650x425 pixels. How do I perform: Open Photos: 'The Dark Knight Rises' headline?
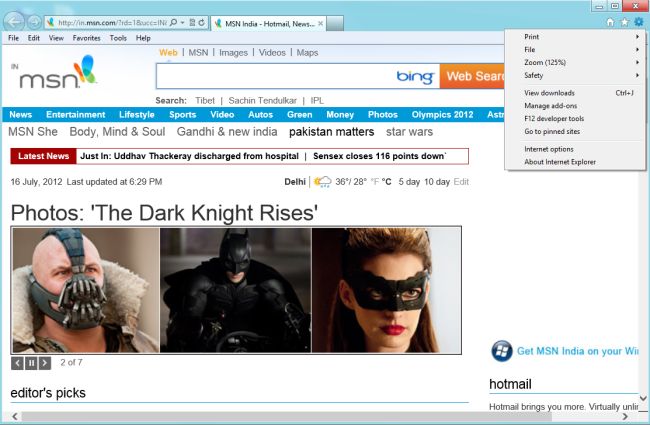pos(164,213)
